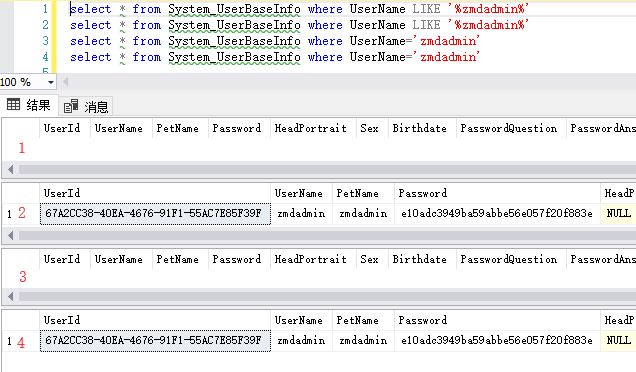Click the PetName column header in second result grid
The image size is (636, 372).
click(x=363, y=193)
